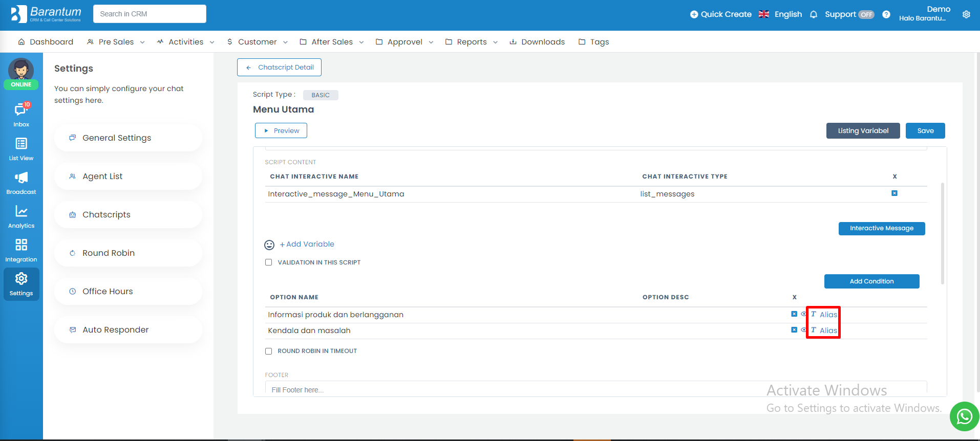980x441 pixels.
Task: Click Interactive Message button
Action: 882,228
